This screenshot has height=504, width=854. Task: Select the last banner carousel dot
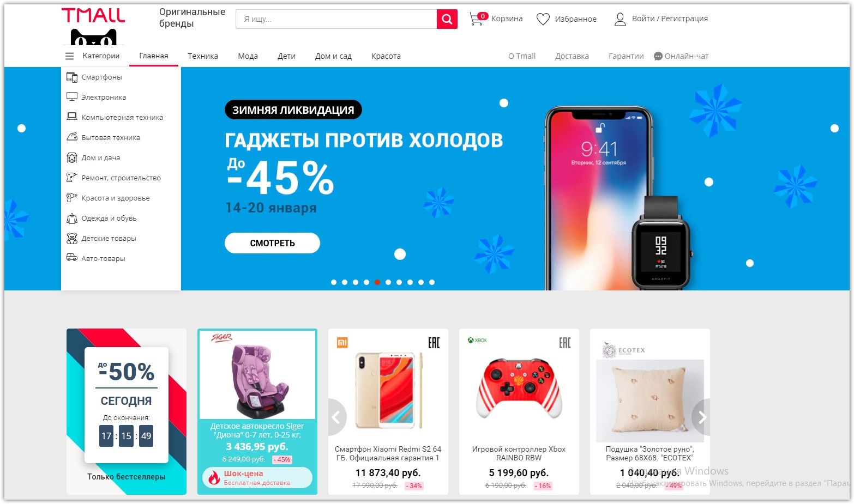tap(432, 282)
